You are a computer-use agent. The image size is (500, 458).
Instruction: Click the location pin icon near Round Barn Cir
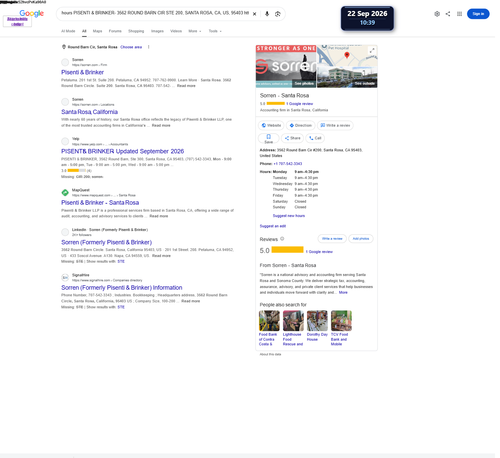tap(64, 47)
